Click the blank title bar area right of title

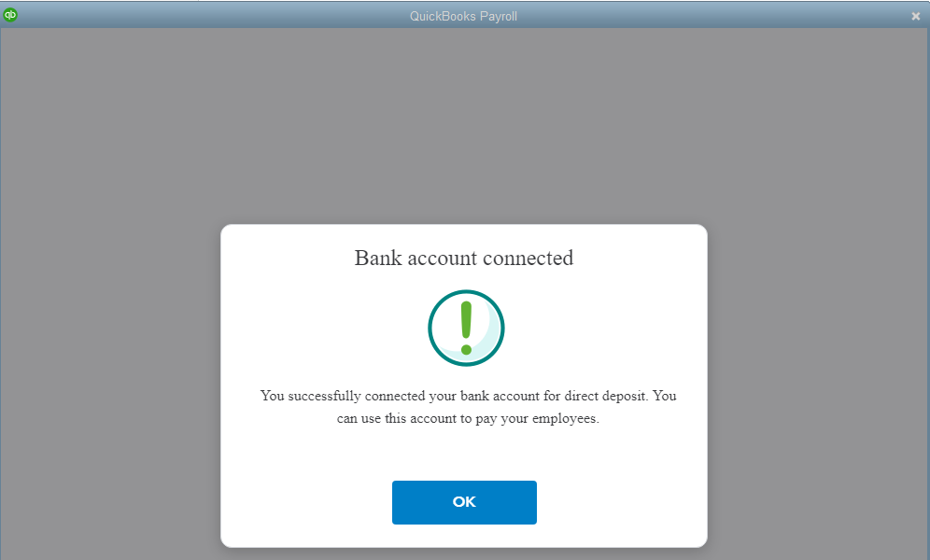712,16
